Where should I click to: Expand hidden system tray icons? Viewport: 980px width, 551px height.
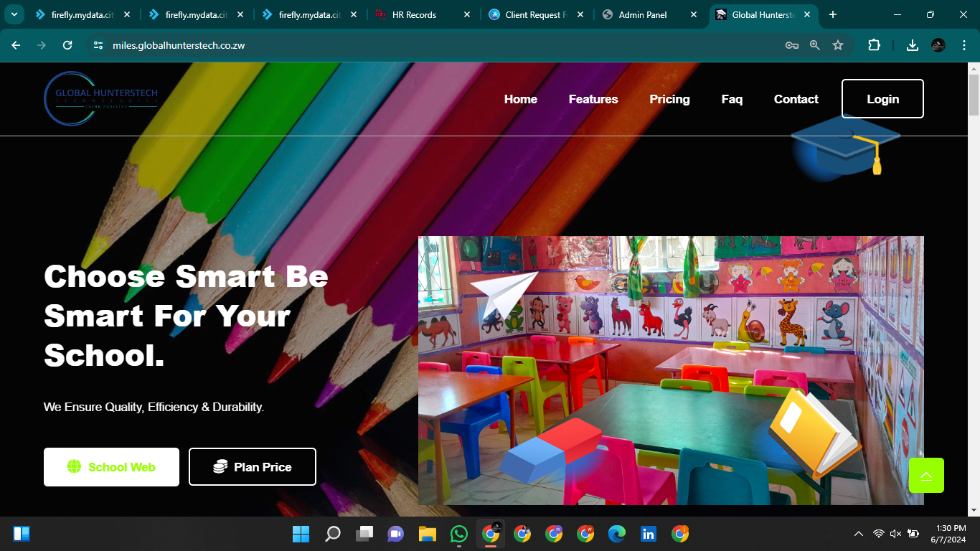pos(858,534)
